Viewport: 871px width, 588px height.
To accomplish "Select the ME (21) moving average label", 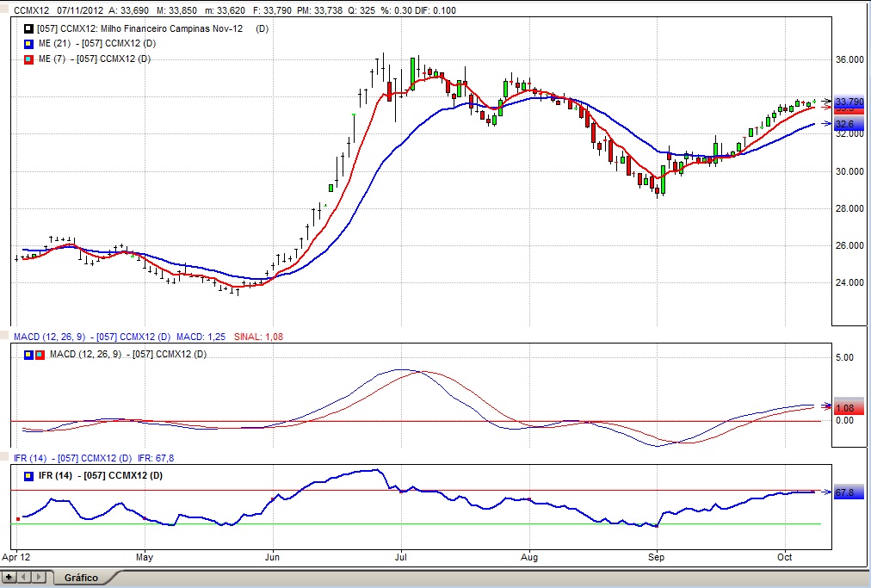I will click(x=100, y=44).
